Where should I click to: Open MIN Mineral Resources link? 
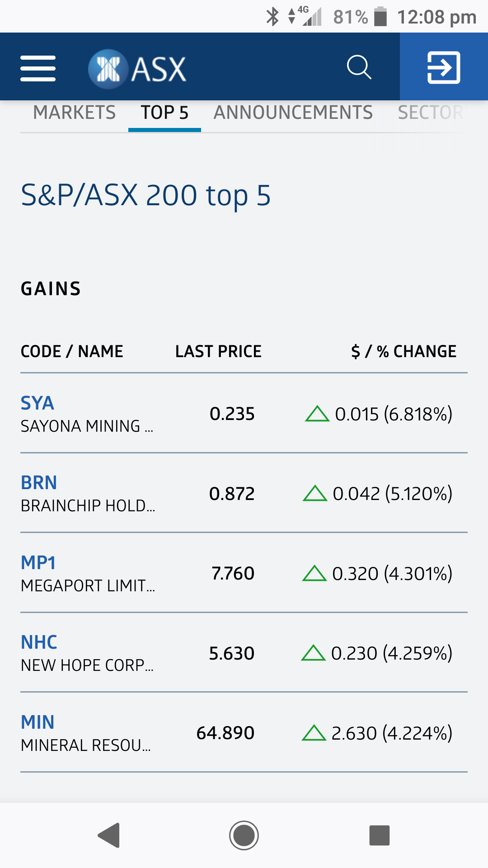(x=38, y=722)
